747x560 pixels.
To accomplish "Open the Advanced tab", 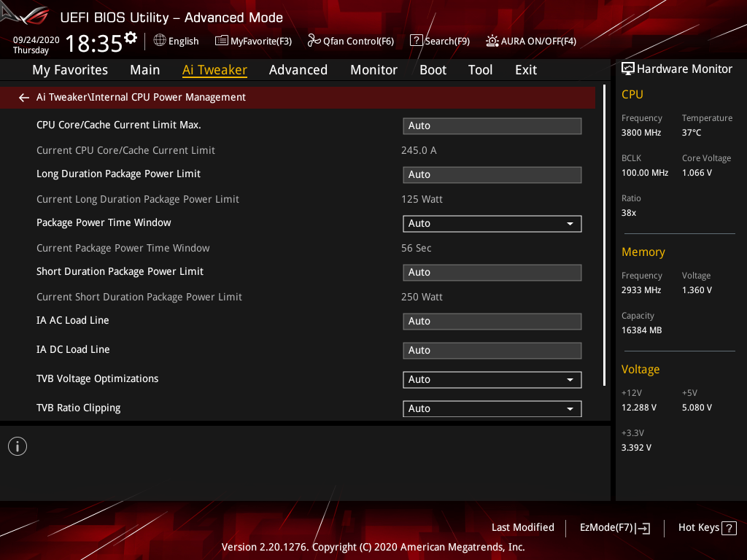I will pyautogui.click(x=298, y=70).
